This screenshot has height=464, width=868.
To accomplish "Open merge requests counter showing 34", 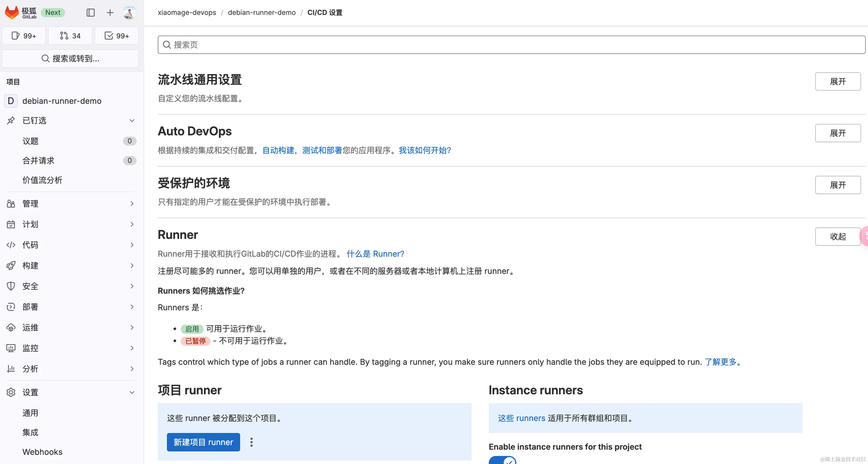I will (70, 36).
